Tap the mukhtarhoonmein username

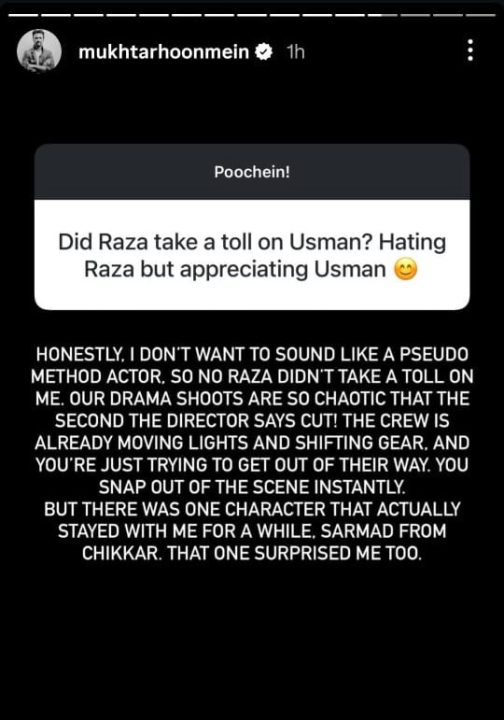(163, 52)
